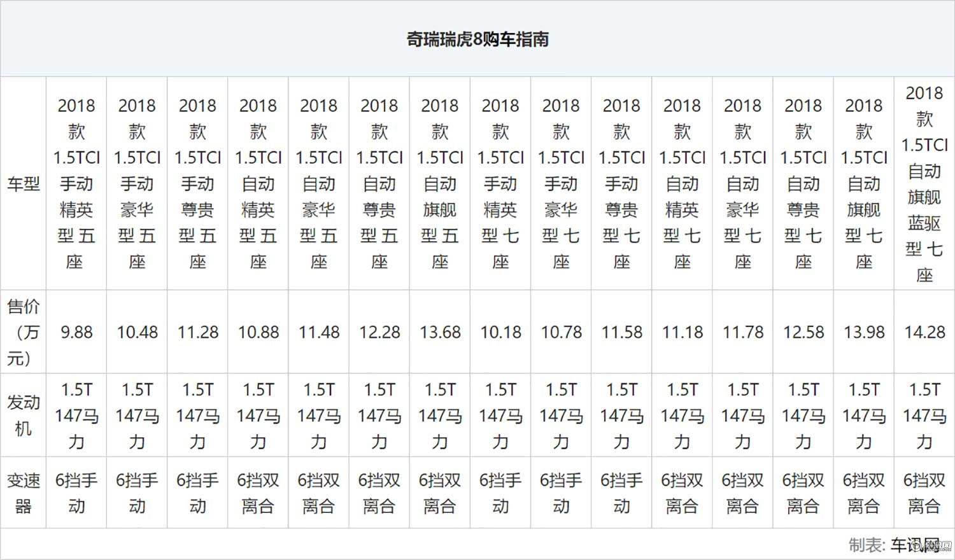Click the 自动尊贵型七座 model header
Viewport: 955px width, 560px height.
(x=803, y=183)
